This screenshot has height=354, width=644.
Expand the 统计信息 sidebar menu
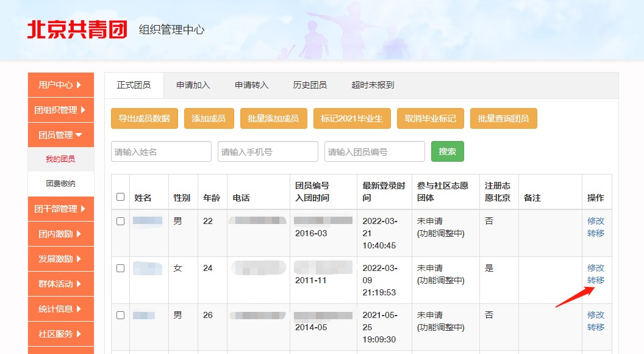pyautogui.click(x=60, y=309)
